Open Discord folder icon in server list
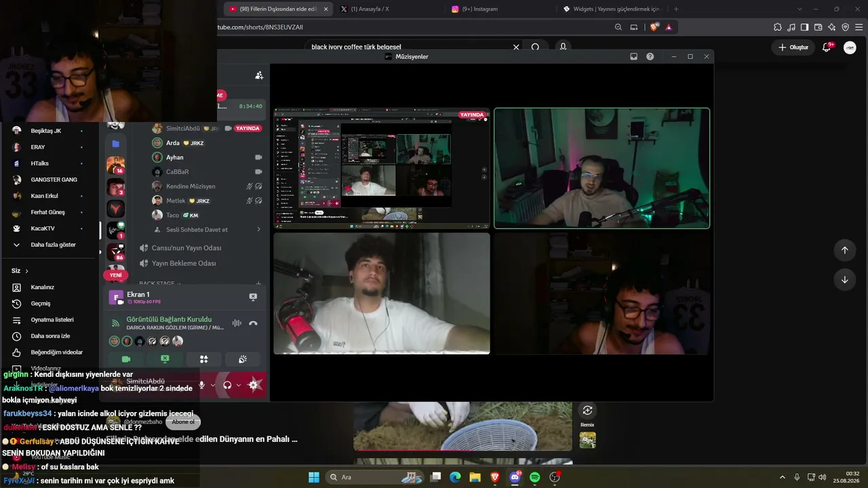868x488 pixels. tap(116, 144)
